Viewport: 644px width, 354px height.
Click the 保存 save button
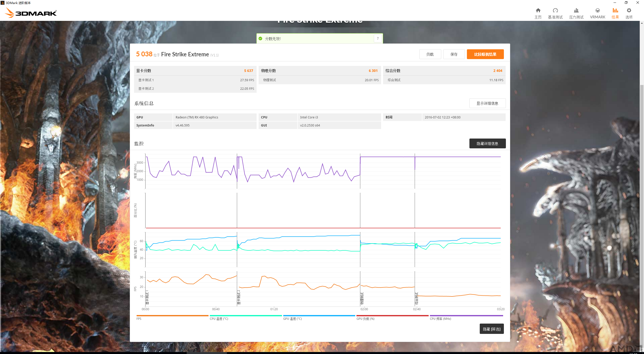(454, 54)
